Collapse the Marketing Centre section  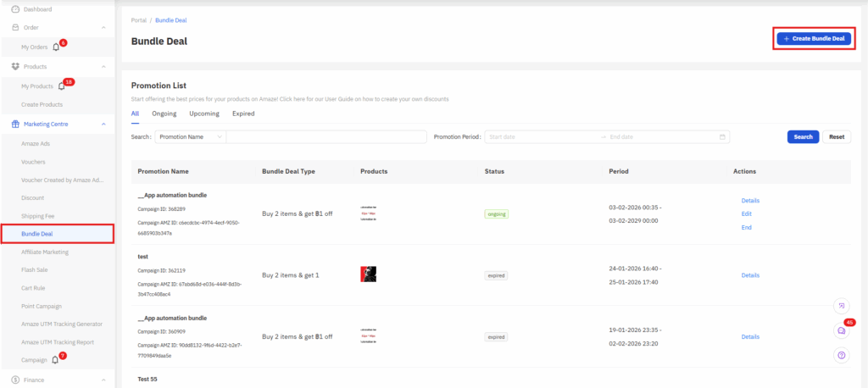103,124
